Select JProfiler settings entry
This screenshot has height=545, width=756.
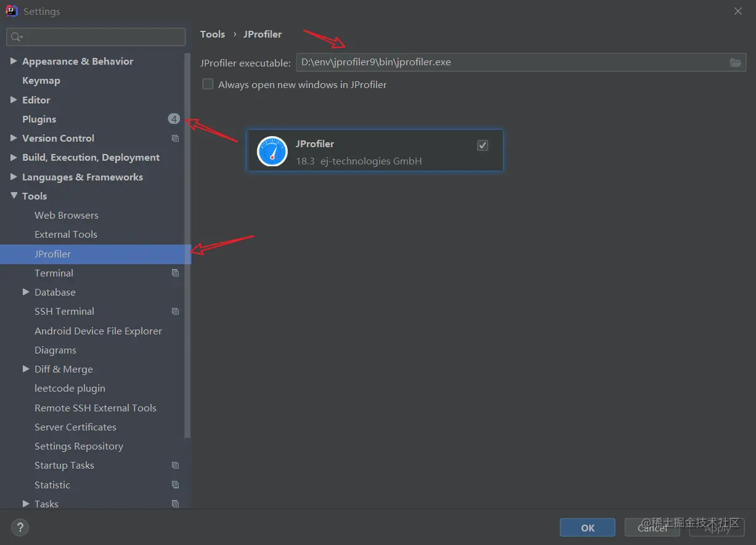[x=96, y=254]
